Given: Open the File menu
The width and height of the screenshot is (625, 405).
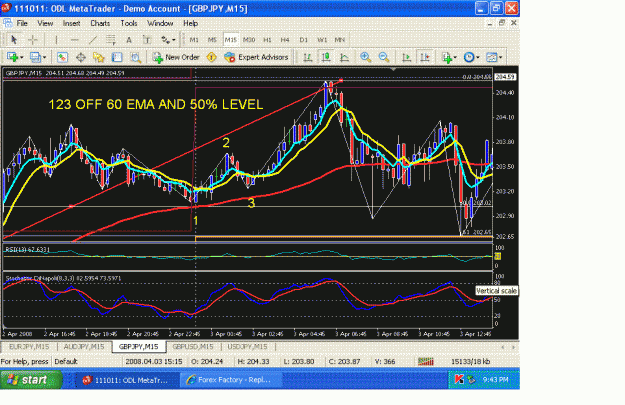Looking at the screenshot, I should (22, 23).
